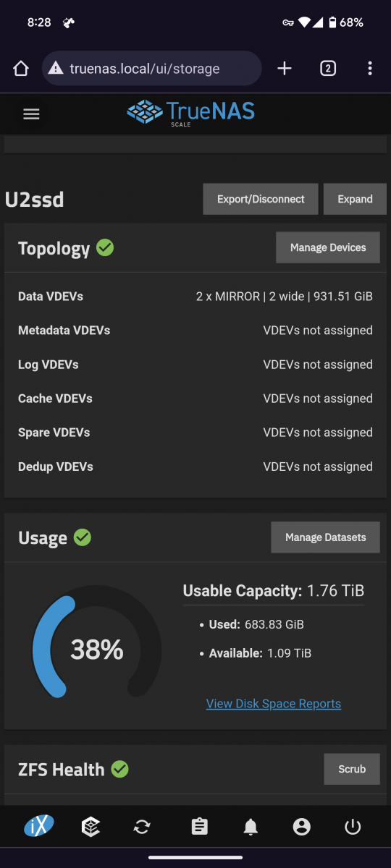The height and width of the screenshot is (868, 391).
Task: Click Manage Devices in Topology
Action: coord(328,247)
